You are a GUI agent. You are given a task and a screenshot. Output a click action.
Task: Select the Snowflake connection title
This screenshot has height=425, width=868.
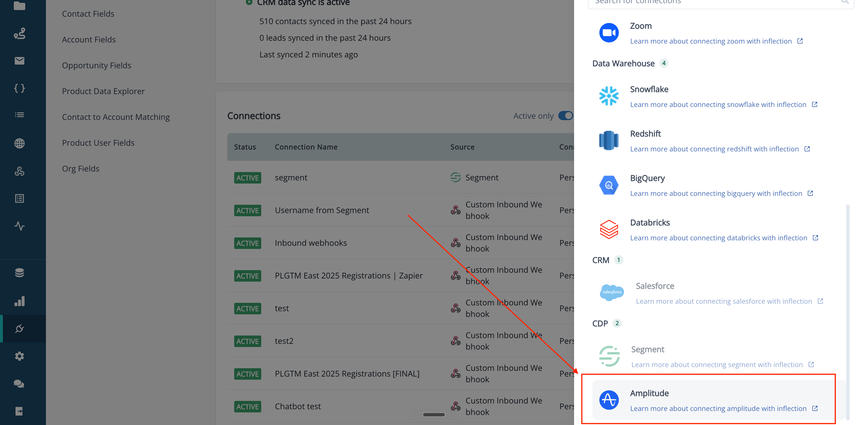(x=649, y=89)
